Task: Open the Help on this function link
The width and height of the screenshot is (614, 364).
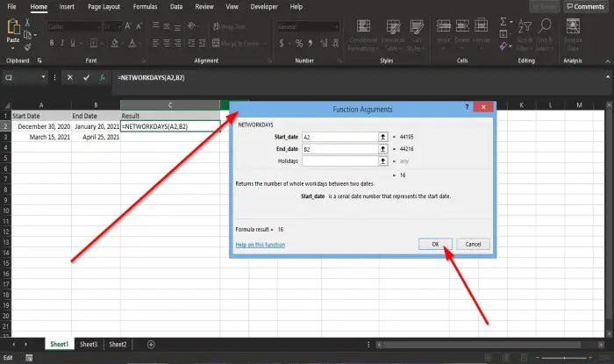Action: coord(260,245)
